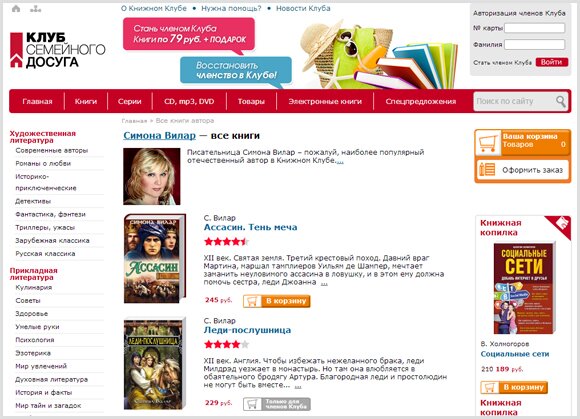The height and width of the screenshot is (419, 580).
Task: Focus the № карты input field
Action: click(535, 28)
